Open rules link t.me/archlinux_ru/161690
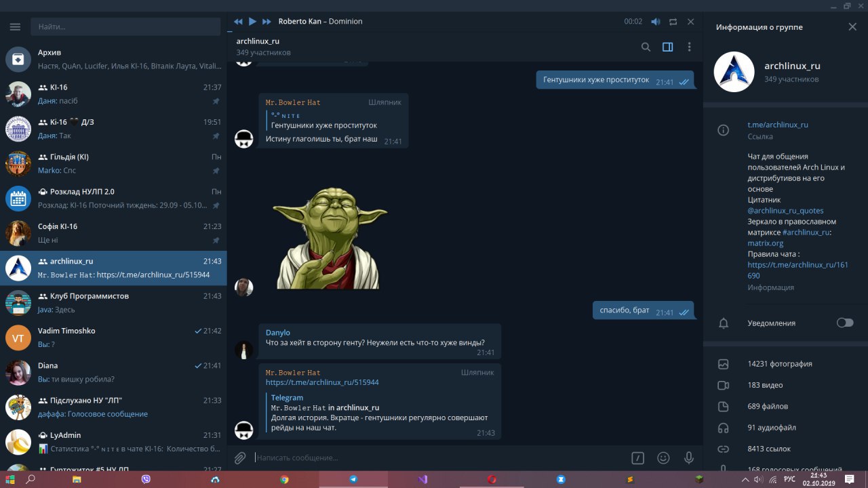Screen dimensions: 868x488 pos(797,270)
